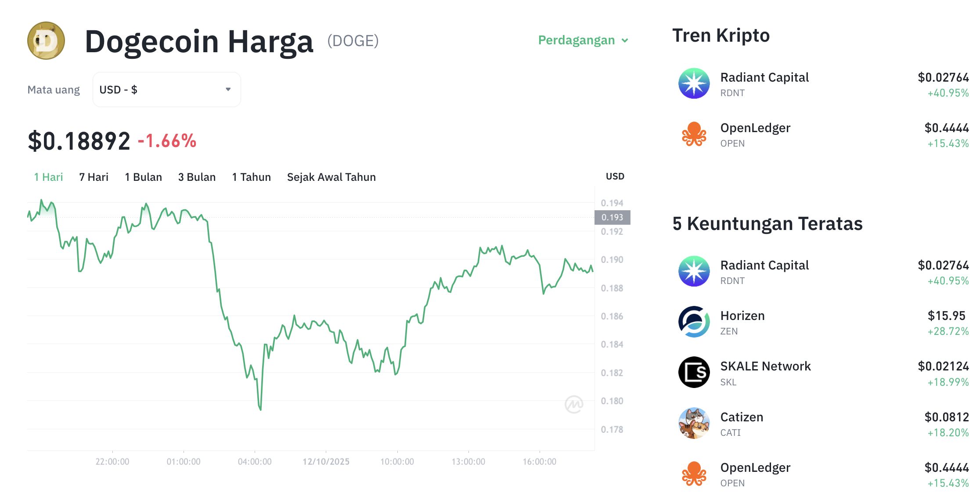This screenshot has width=980, height=503.
Task: Click OpenLedger icon in top gainers list
Action: click(x=694, y=474)
